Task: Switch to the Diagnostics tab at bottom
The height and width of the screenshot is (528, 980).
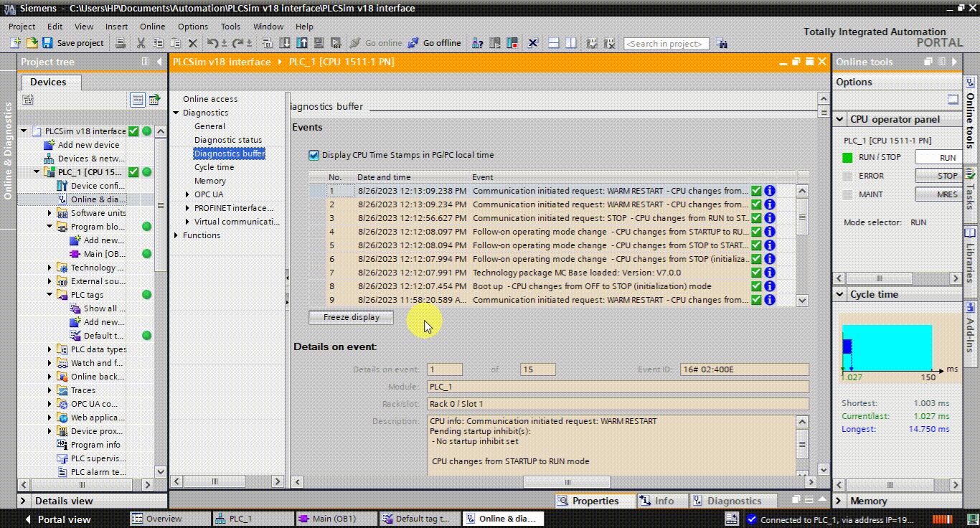Action: click(x=733, y=500)
